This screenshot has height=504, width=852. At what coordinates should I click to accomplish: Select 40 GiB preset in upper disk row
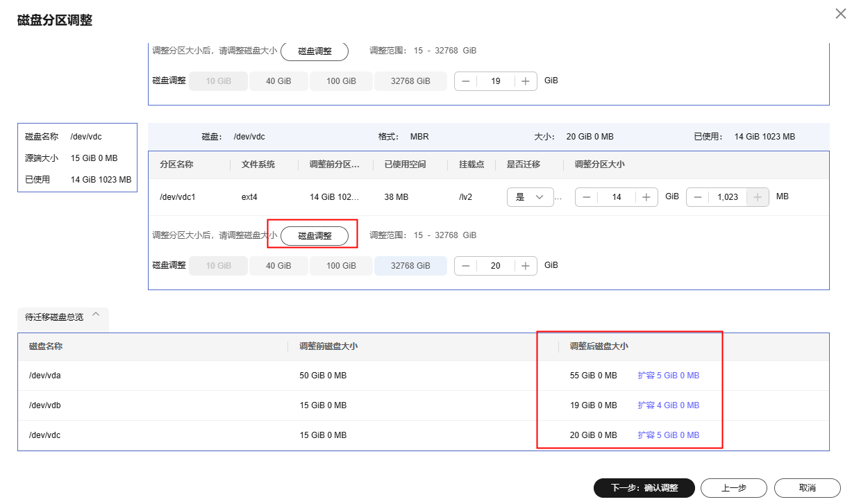coord(278,81)
